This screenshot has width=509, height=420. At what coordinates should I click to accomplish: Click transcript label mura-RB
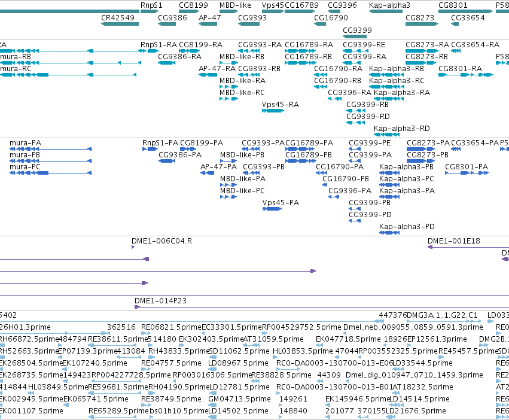(16, 57)
